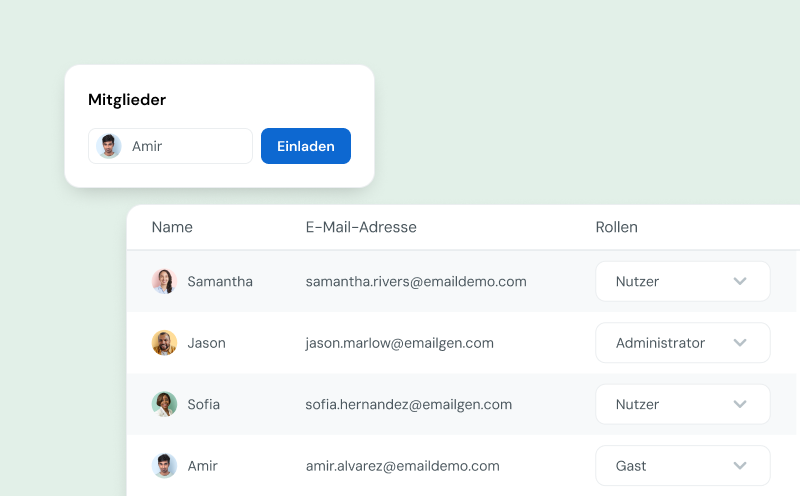Open Amir's Gast role dropdown
The height and width of the screenshot is (496, 800).
point(683,465)
